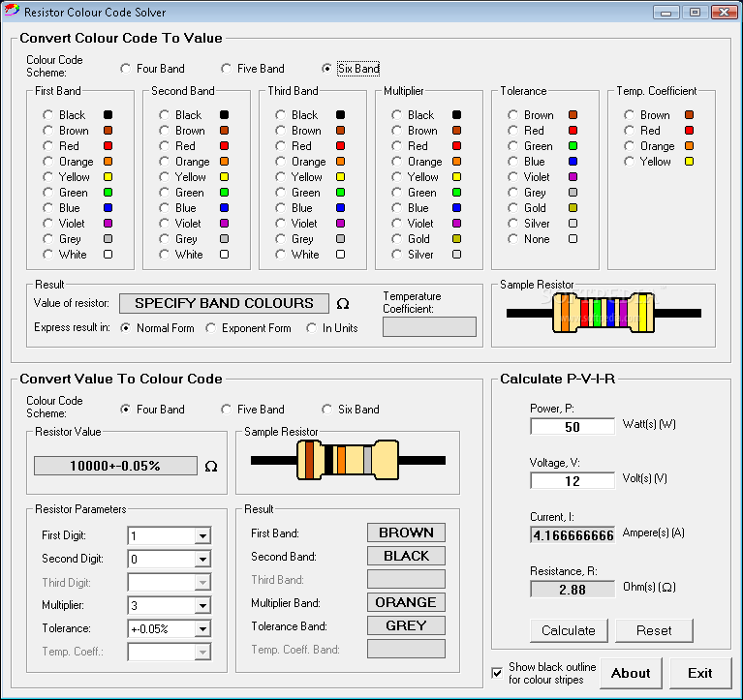The width and height of the screenshot is (743, 700).
Task: Click Second Band red colour swatch
Action: 224,146
